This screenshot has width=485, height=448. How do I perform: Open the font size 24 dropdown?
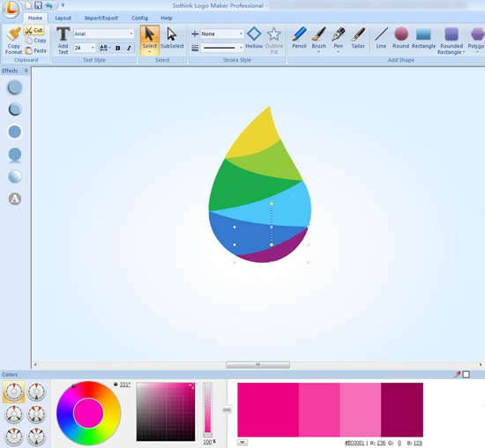[93, 48]
